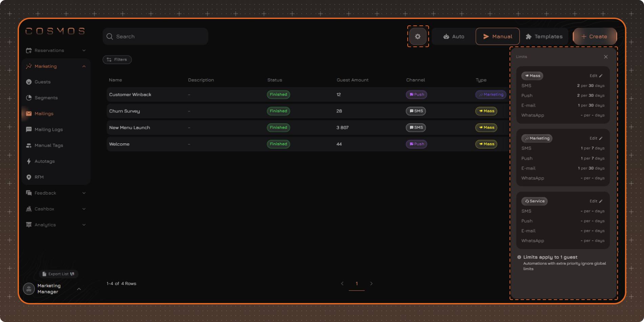
Task: Expand the Cashbox section chevron
Action: [84, 209]
